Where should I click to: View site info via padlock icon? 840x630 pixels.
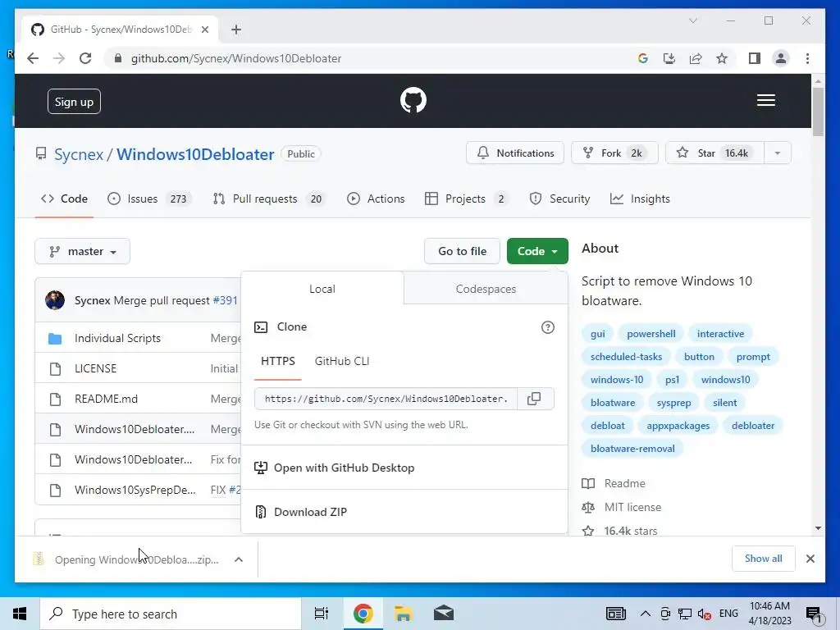click(x=118, y=58)
